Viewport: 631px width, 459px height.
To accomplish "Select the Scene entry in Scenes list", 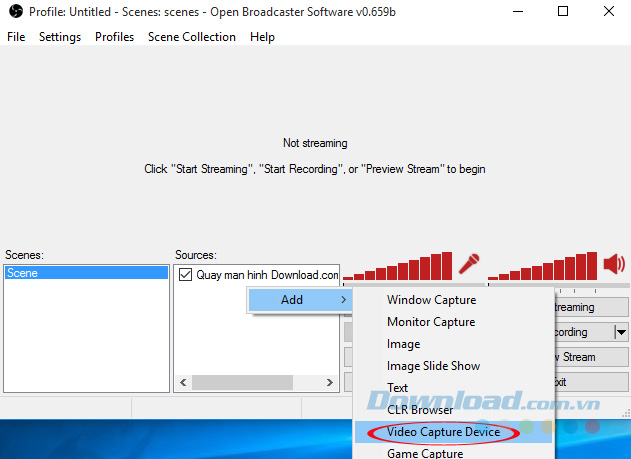I will coord(86,273).
